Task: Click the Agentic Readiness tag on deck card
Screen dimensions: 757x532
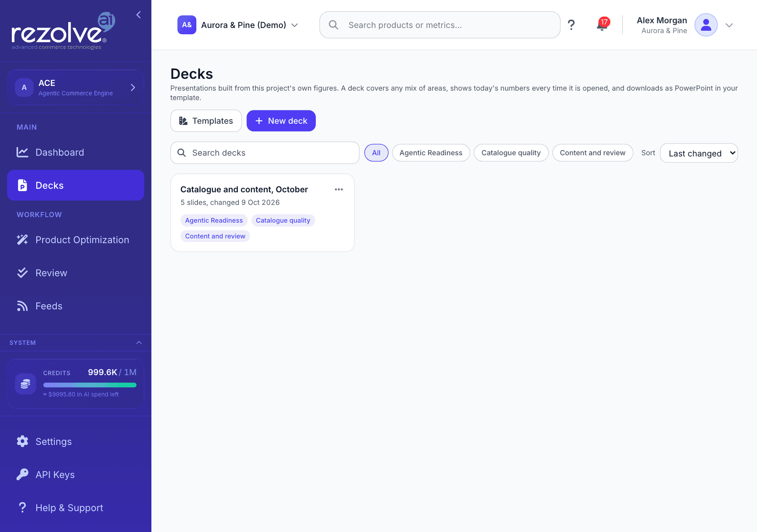Action: [214, 220]
